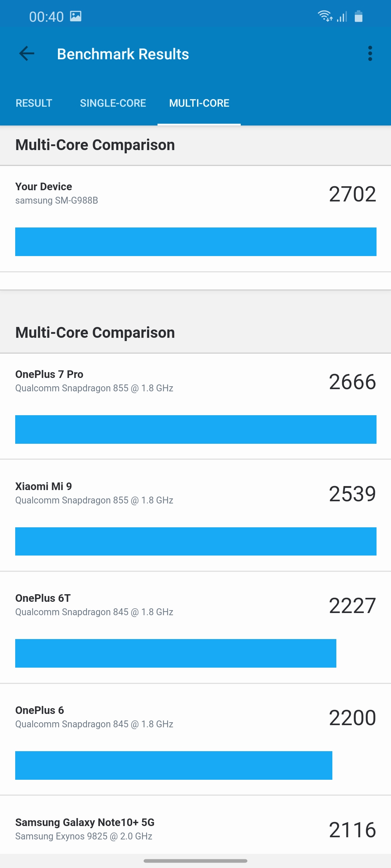The width and height of the screenshot is (391, 868).
Task: Tap the image notification icon
Action: point(76,16)
